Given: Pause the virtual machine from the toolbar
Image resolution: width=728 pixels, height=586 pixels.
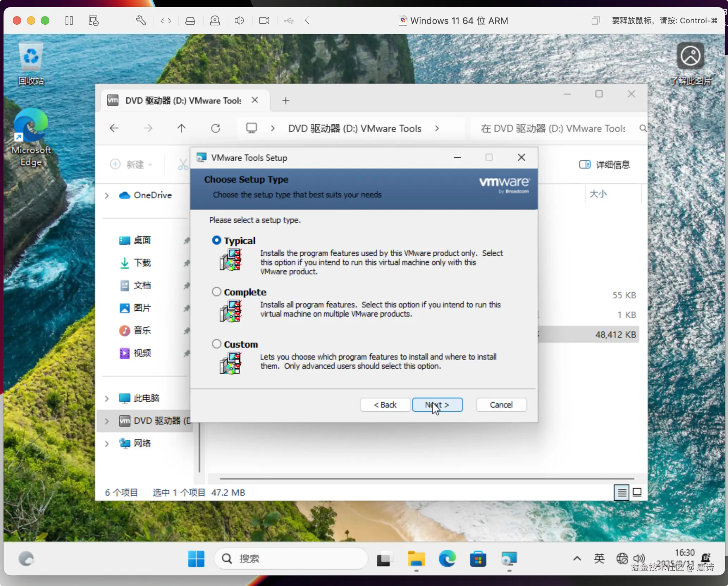Looking at the screenshot, I should pyautogui.click(x=69, y=20).
